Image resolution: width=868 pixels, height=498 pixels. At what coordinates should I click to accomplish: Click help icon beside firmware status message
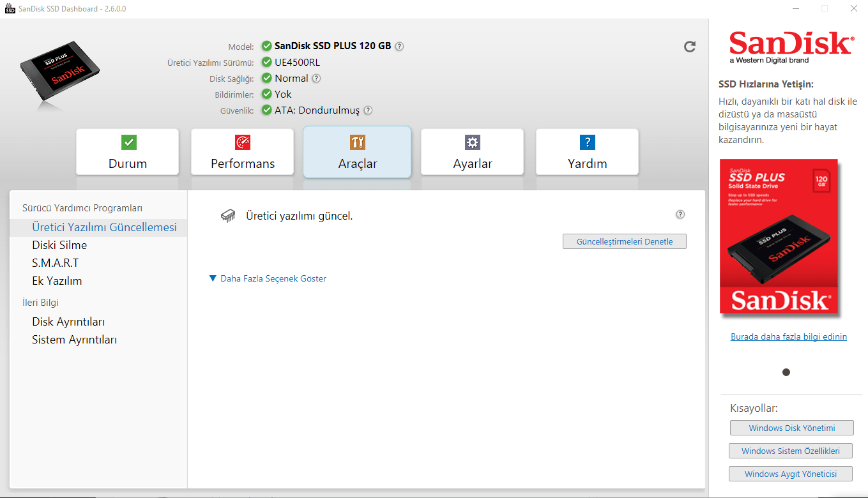680,215
